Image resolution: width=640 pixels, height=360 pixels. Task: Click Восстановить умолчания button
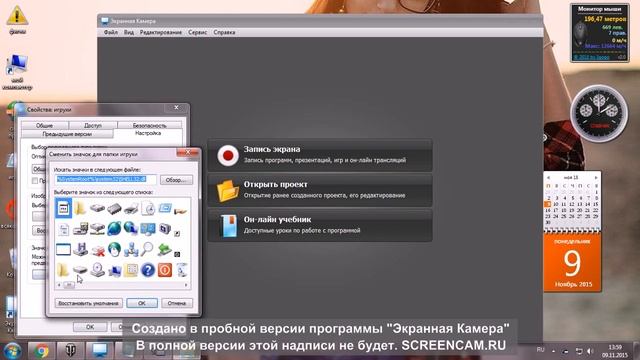pyautogui.click(x=89, y=303)
